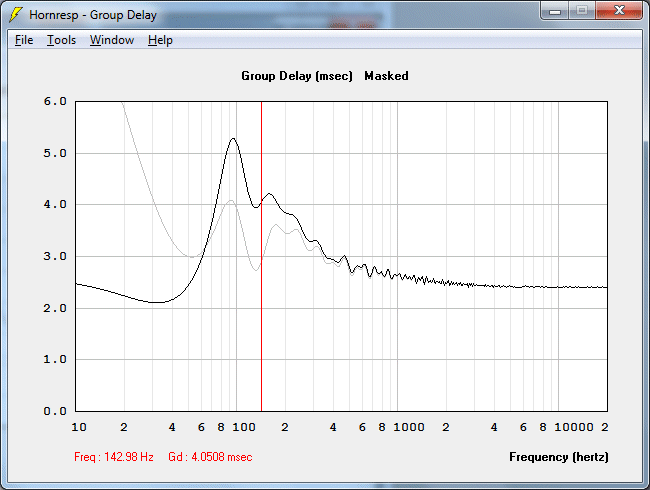Click the 1000 label on the frequency axis
Image resolution: width=650 pixels, height=490 pixels.
409,427
